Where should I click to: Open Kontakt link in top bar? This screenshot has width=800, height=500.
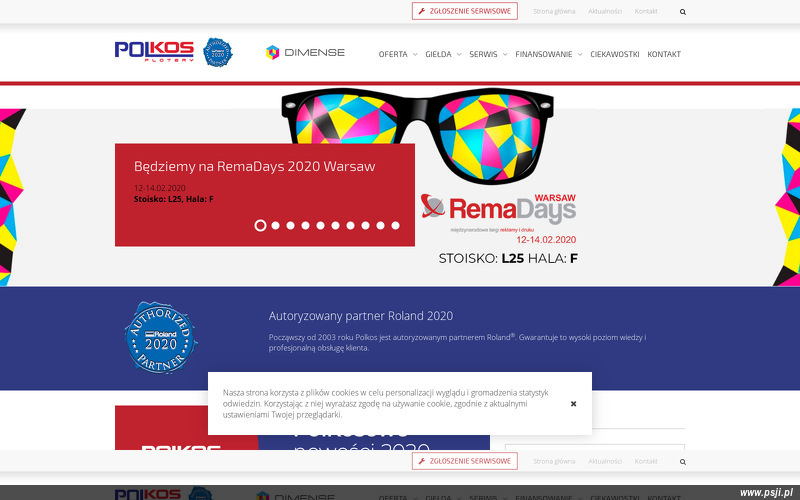(x=646, y=11)
